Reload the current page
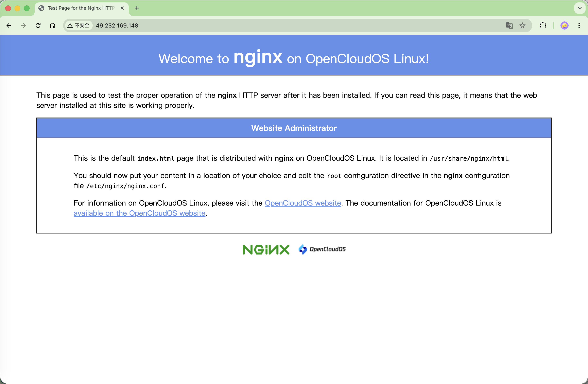Image resolution: width=588 pixels, height=384 pixels. [x=38, y=25]
